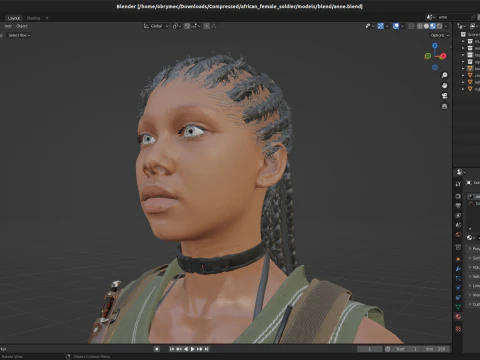Jump to the end frame
The height and width of the screenshot is (360, 480).
coord(206,349)
